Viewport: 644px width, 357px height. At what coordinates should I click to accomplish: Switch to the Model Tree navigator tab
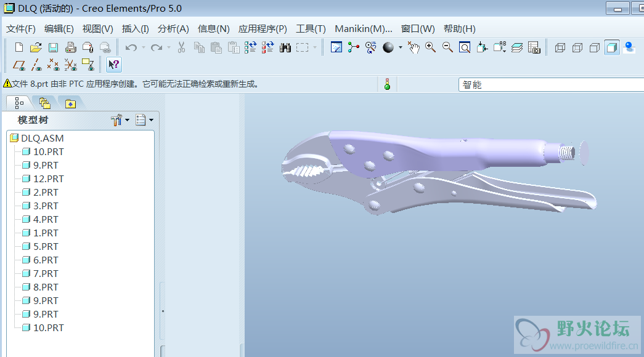[x=19, y=103]
